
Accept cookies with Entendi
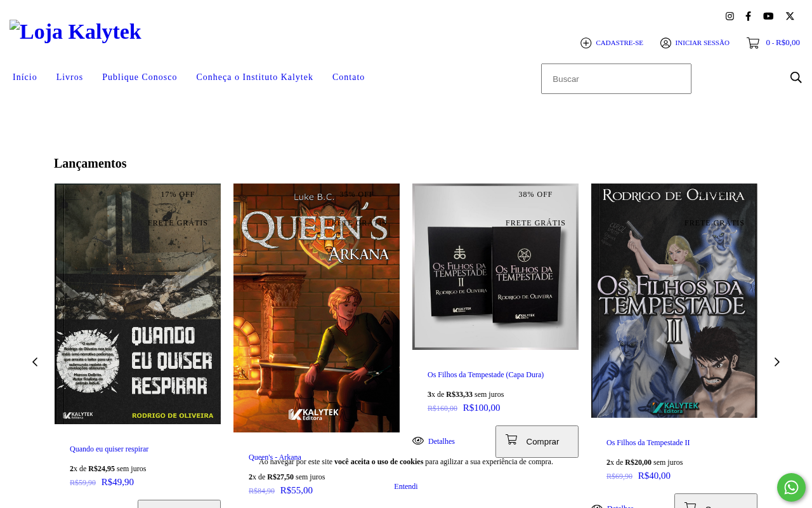[406, 486]
